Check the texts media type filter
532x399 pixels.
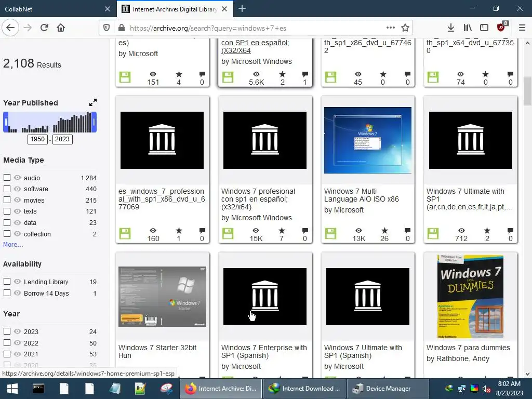coord(7,211)
